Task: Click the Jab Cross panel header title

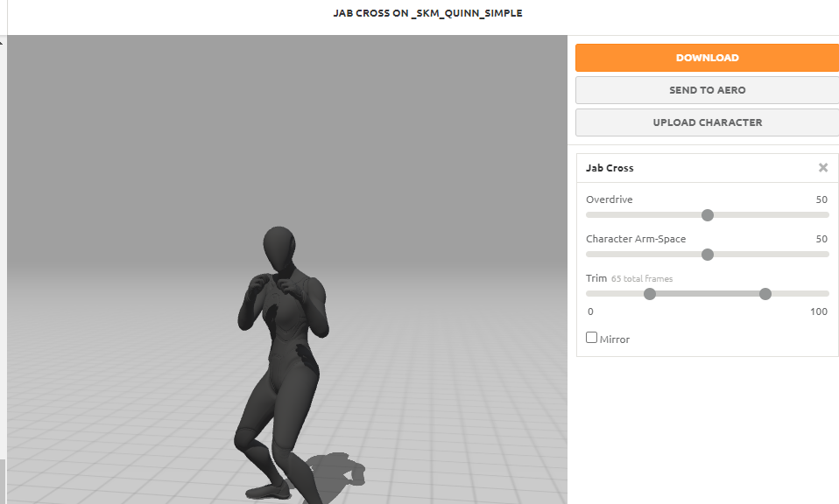Action: 610,168
